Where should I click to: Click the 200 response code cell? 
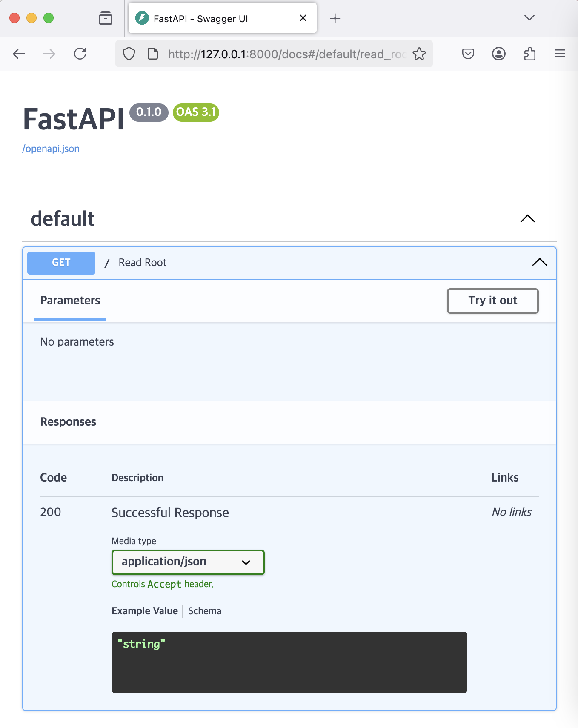tap(51, 512)
